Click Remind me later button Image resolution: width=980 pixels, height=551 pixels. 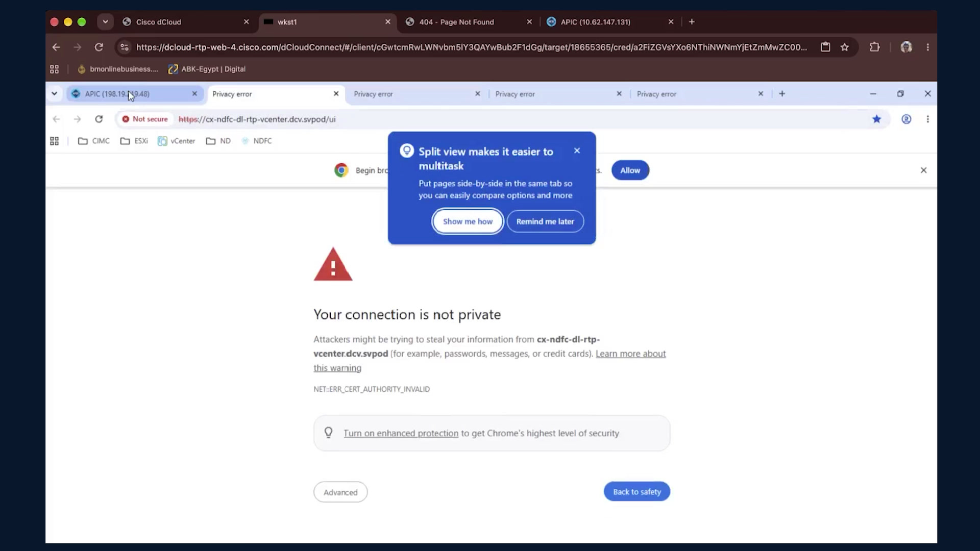tap(545, 221)
